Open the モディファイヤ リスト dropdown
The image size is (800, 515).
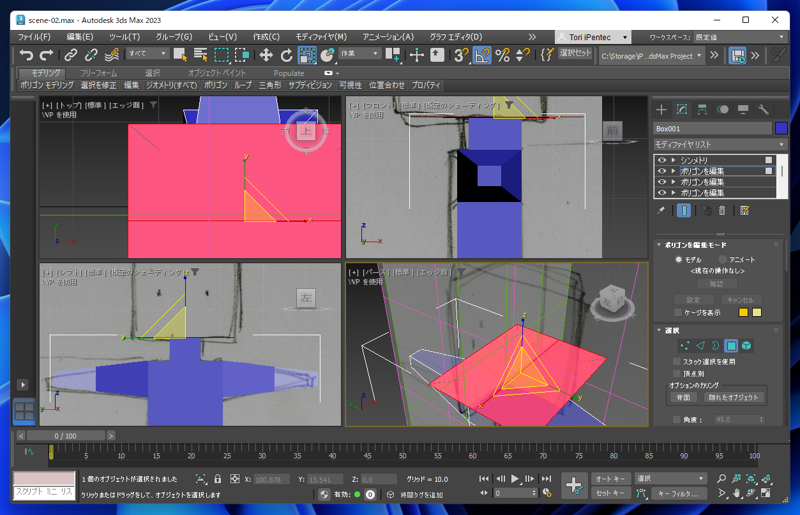(720, 144)
